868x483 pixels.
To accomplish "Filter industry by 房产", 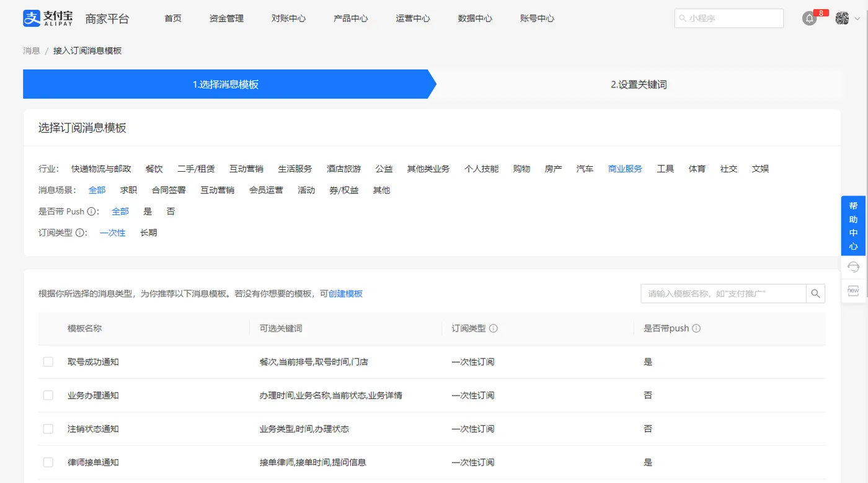I will click(554, 169).
